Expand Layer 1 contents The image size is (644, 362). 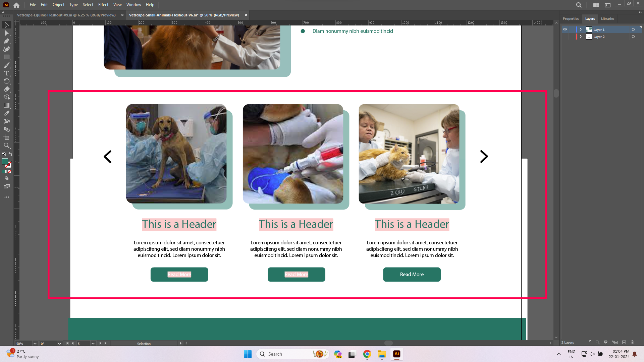581,29
